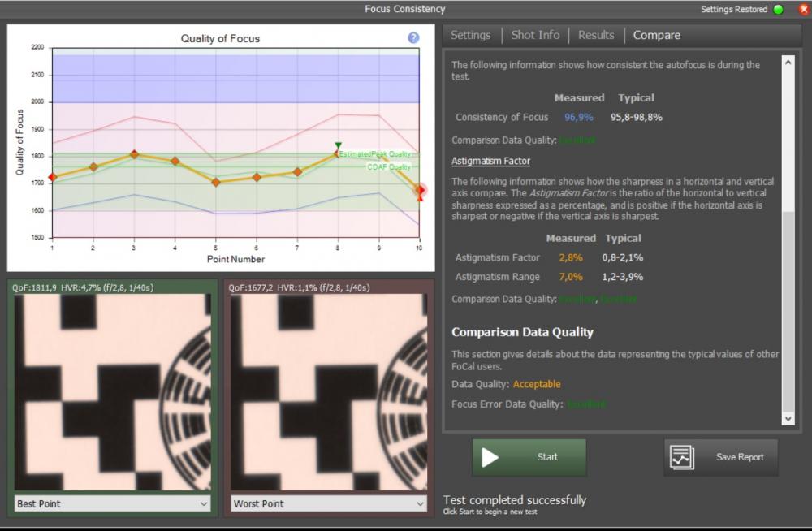Select data point 10 red marker on chart
The height and width of the screenshot is (531, 812).
point(420,191)
